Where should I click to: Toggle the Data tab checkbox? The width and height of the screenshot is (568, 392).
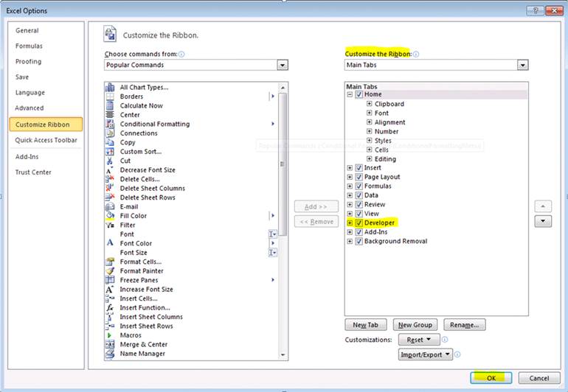coord(359,195)
